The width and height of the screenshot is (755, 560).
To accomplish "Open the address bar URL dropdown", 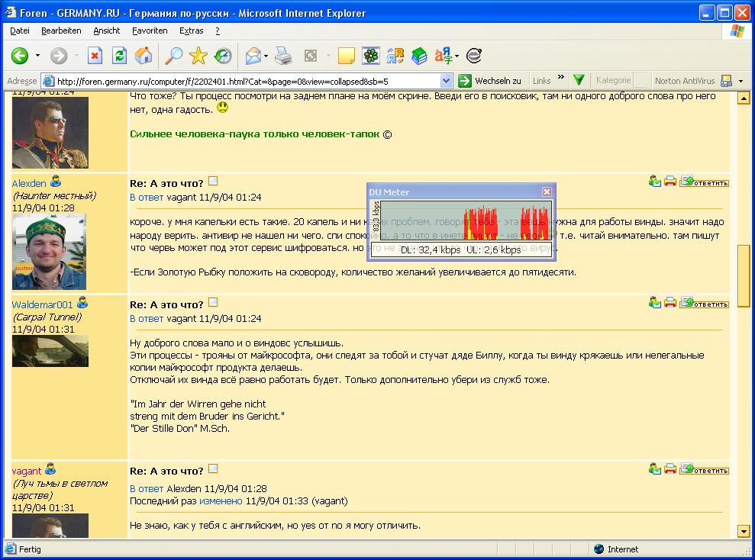I will pyautogui.click(x=447, y=81).
